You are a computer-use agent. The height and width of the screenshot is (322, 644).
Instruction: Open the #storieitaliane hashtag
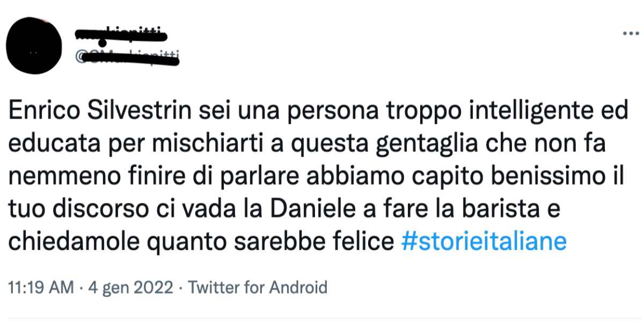[484, 242]
